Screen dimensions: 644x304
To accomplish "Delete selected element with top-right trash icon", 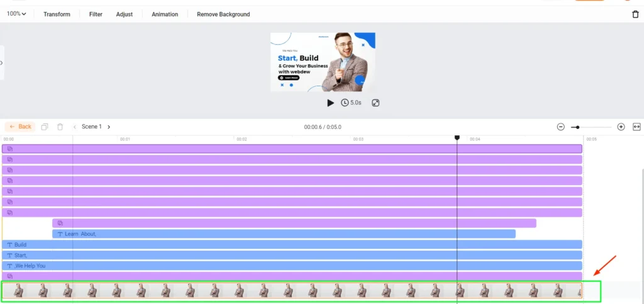I will click(x=635, y=14).
